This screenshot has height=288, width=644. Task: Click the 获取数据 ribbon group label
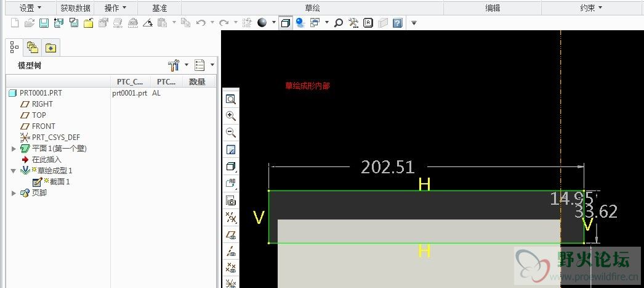pos(75,8)
